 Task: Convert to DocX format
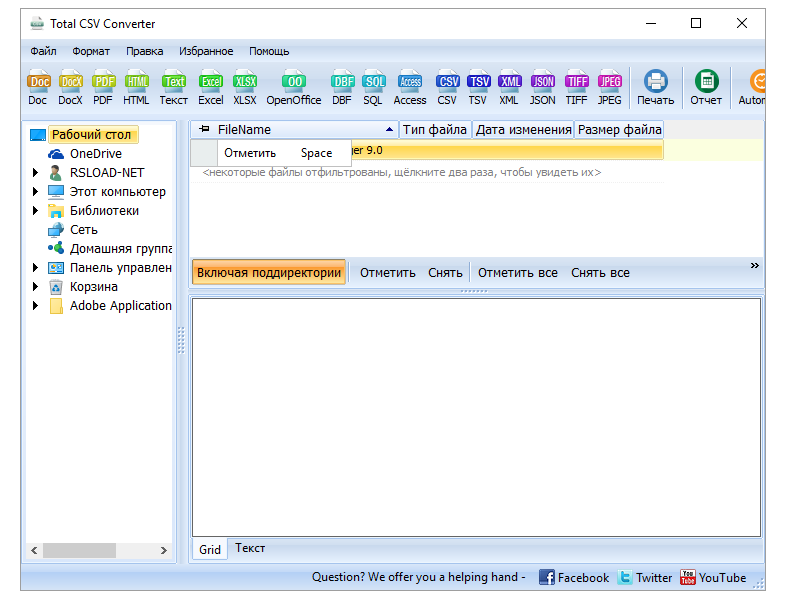pos(71,88)
